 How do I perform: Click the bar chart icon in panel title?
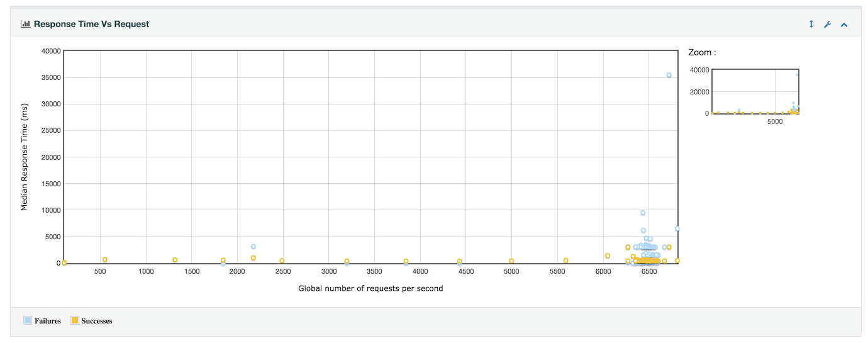(x=26, y=24)
